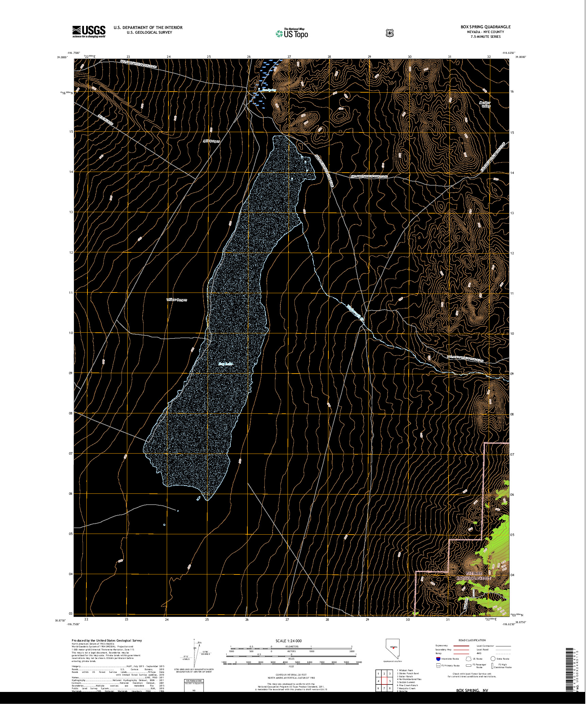Click 'Produced by the United States Geological Survey'
This screenshot has width=588, height=711.
107,641
